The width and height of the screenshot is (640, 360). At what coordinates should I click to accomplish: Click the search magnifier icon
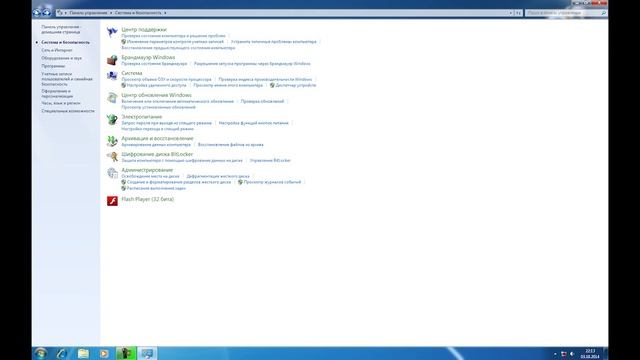[604, 13]
